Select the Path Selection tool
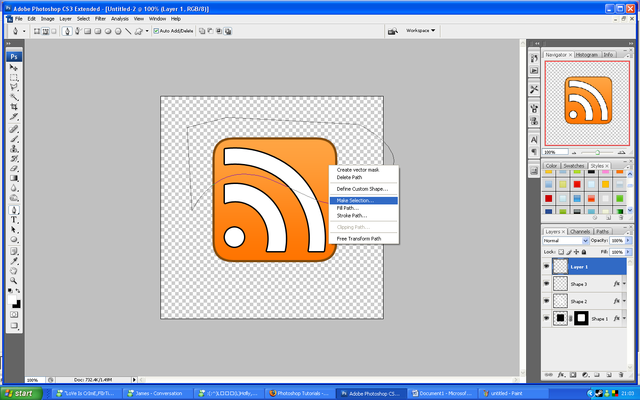Image resolution: width=640 pixels, height=400 pixels. [x=14, y=230]
